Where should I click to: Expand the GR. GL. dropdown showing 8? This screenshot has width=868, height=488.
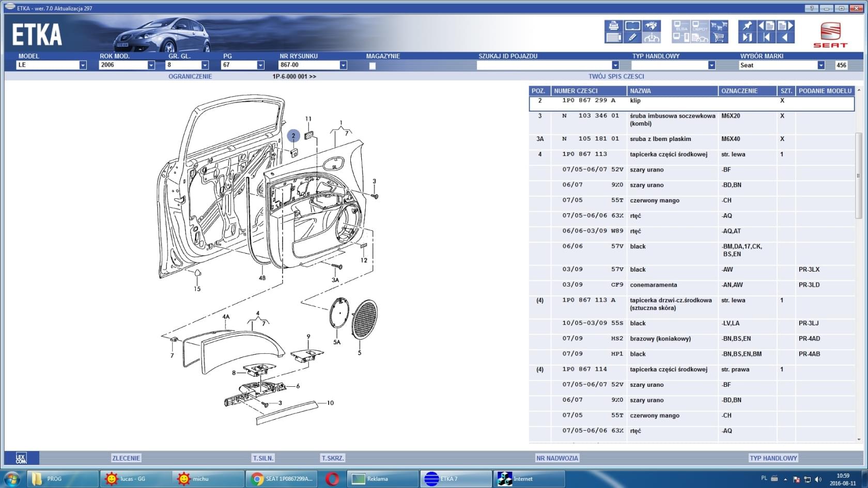(205, 65)
